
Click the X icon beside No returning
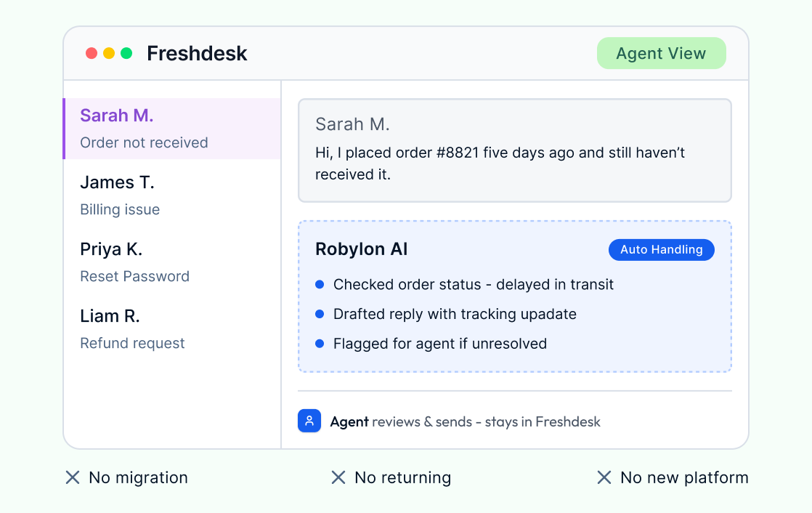(x=338, y=477)
